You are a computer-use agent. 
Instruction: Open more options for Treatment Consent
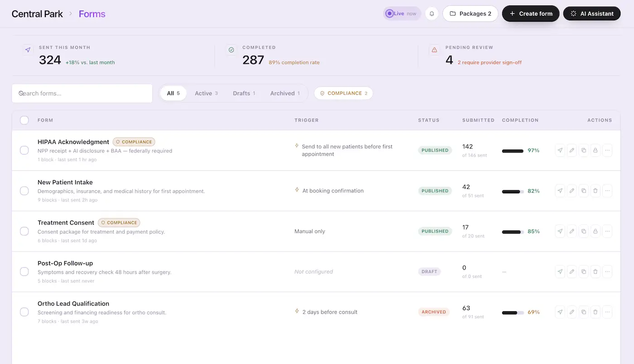tap(607, 231)
